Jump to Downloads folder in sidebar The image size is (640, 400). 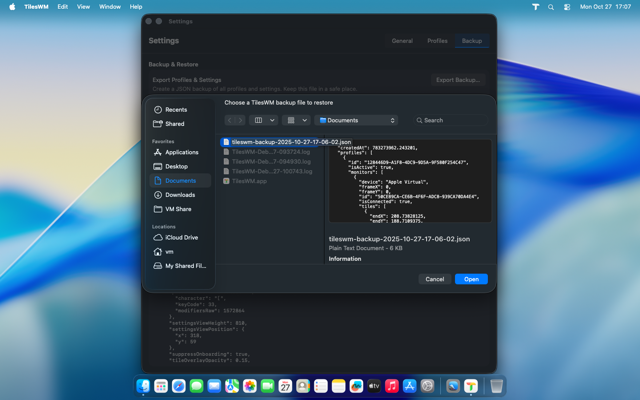[x=174, y=195]
